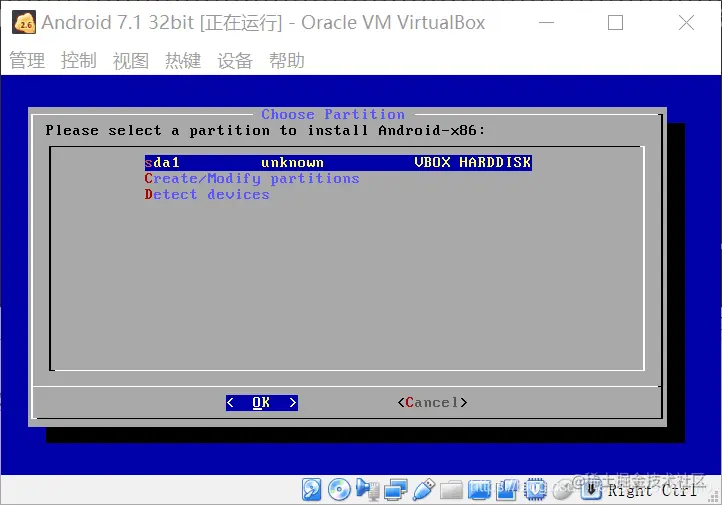Click the hard disk activity status icon
The width and height of the screenshot is (722, 505).
coord(311,489)
